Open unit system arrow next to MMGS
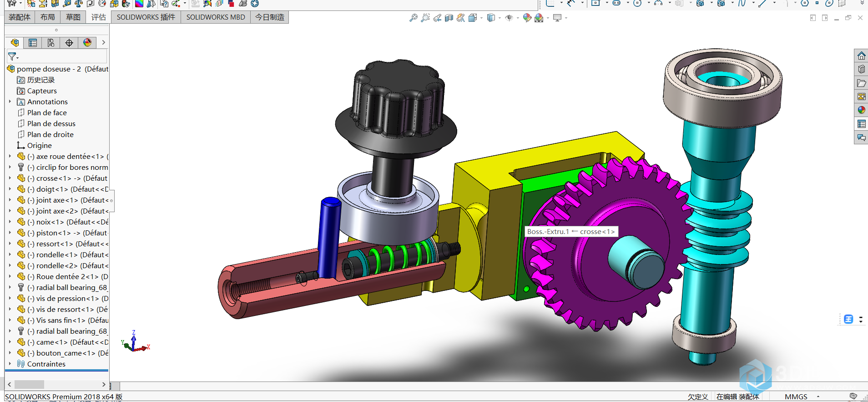The width and height of the screenshot is (868, 402). [818, 397]
